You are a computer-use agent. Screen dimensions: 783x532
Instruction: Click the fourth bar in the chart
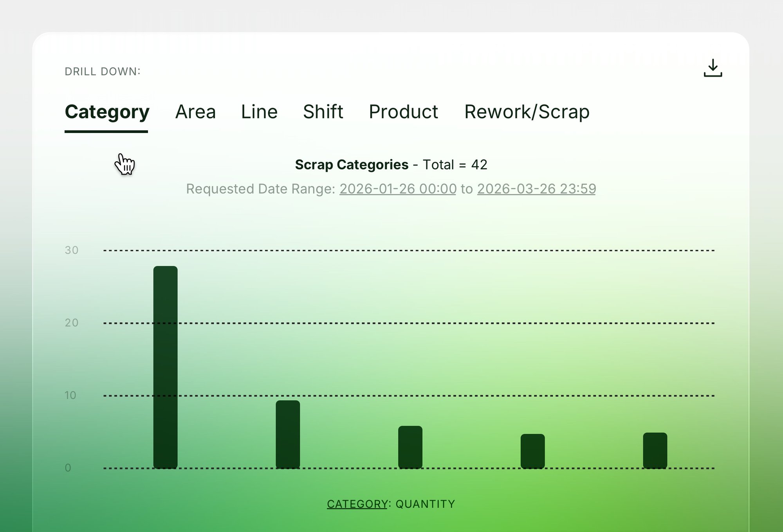pyautogui.click(x=532, y=451)
